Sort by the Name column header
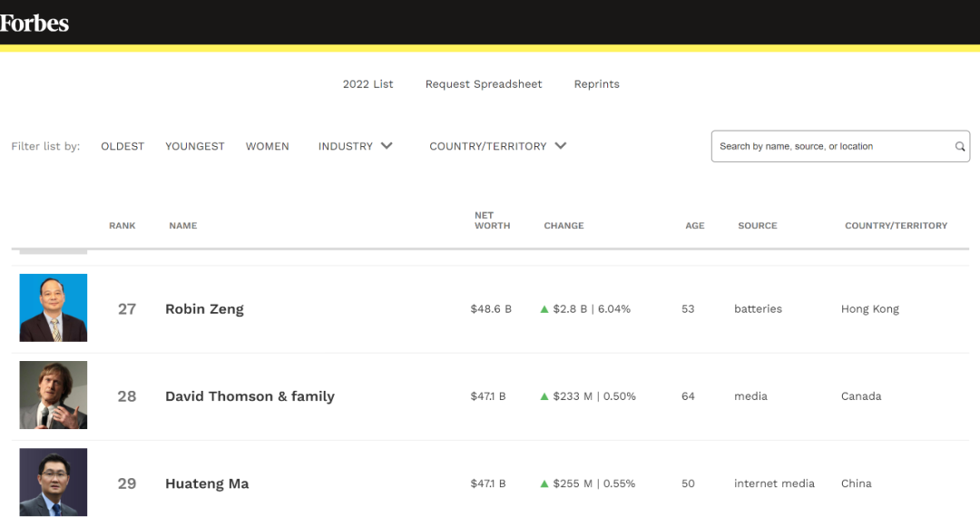980x527 pixels. pyautogui.click(x=183, y=226)
